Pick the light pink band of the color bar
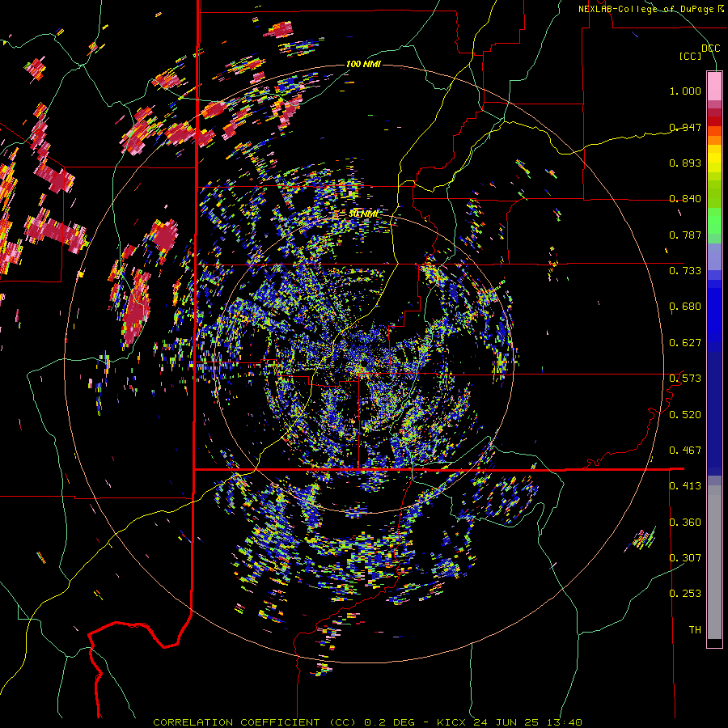The width and height of the screenshot is (728, 728). 714,86
